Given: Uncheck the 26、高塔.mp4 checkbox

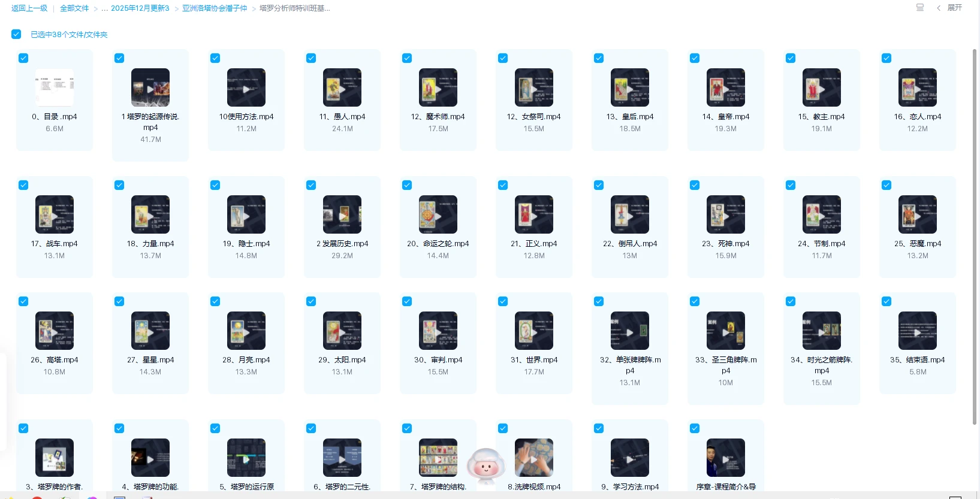Looking at the screenshot, I should (23, 301).
